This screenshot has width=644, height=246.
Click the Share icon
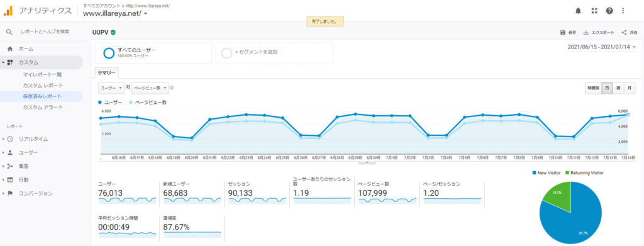[624, 33]
